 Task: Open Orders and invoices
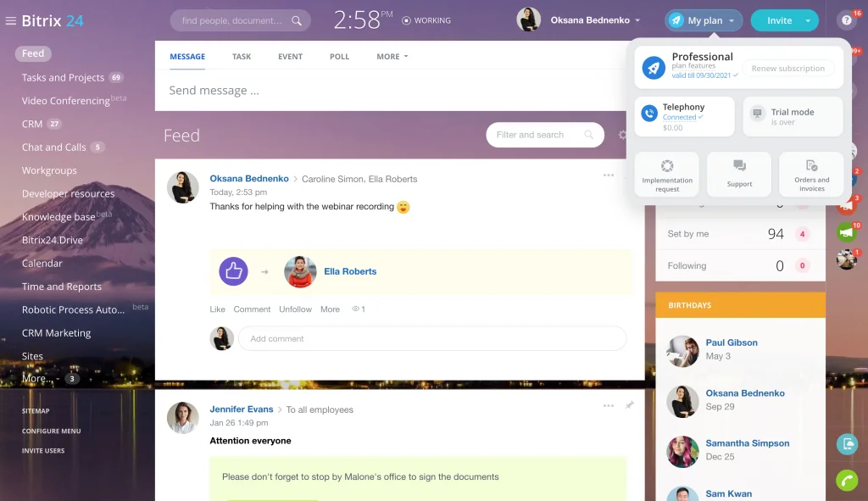[810, 174]
